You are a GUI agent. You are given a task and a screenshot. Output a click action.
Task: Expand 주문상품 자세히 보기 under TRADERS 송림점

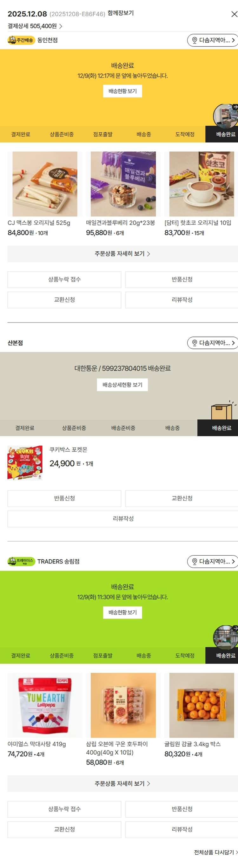tap(122, 784)
